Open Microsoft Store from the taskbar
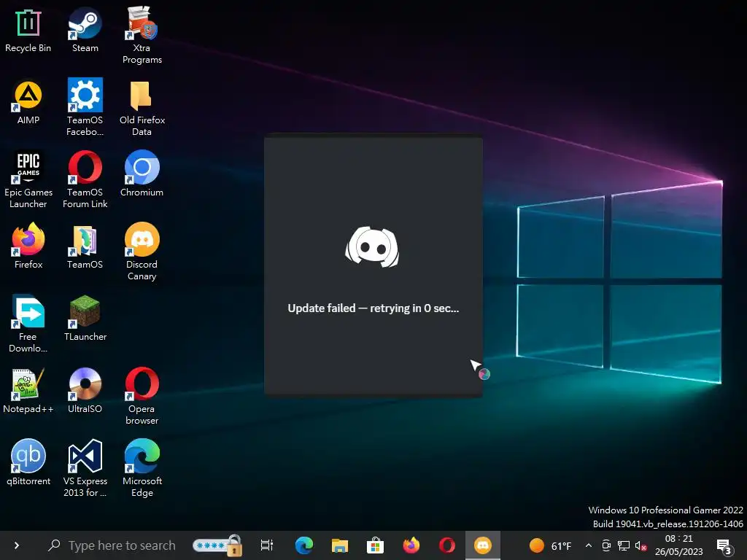Image resolution: width=747 pixels, height=560 pixels. pyautogui.click(x=376, y=545)
